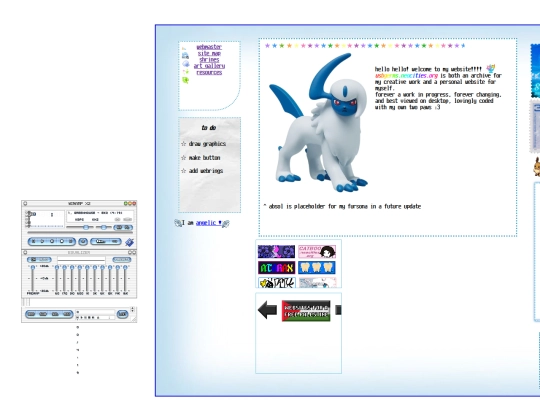Skip to next track in Winamp
This screenshot has width=540, height=405.
(x=71, y=241)
